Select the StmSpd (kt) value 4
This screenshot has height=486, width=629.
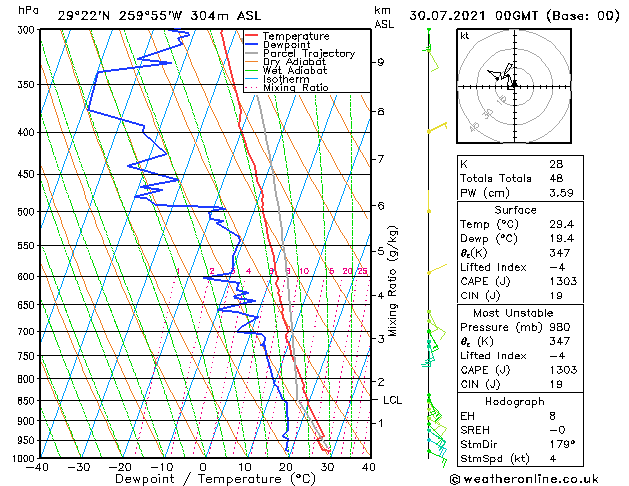click(553, 459)
